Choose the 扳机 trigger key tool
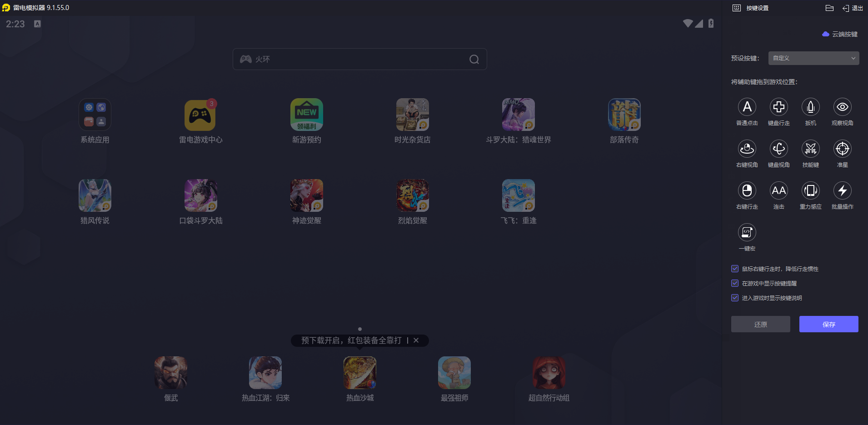 pos(810,107)
